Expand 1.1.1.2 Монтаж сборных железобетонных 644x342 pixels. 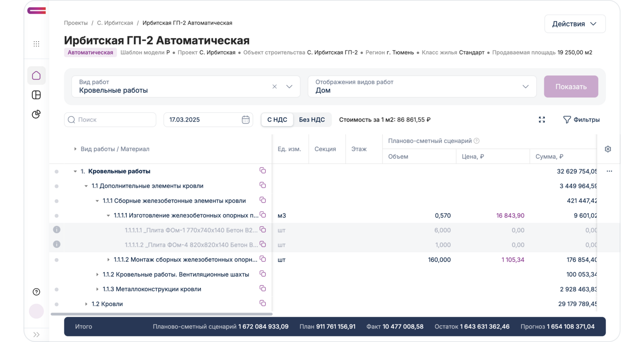[x=108, y=260]
